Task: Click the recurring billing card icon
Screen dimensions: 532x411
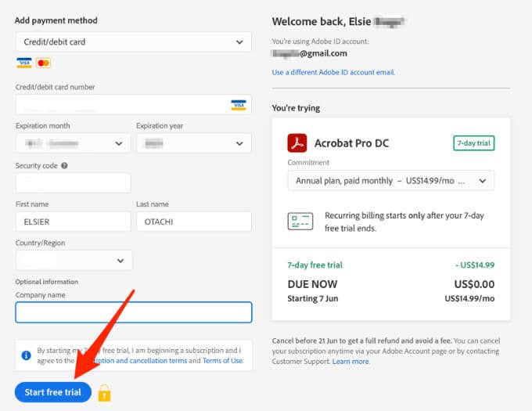Action: [300, 221]
